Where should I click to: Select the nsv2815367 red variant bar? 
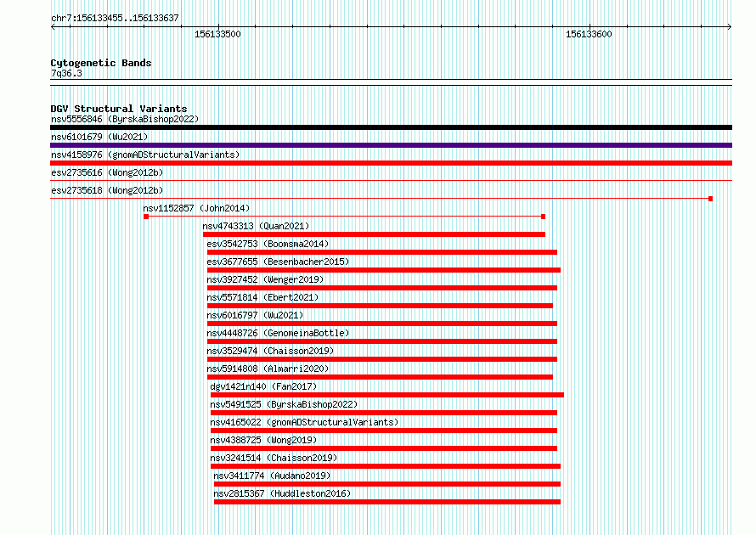click(x=387, y=502)
